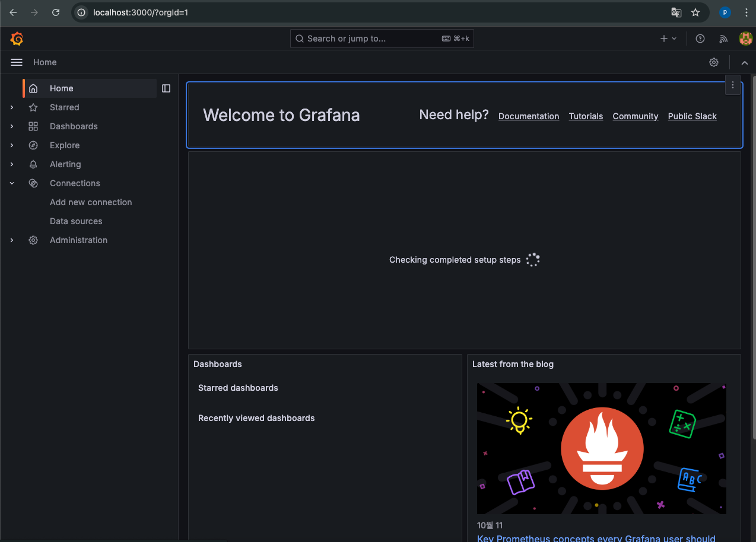Click the Prometheus blog post thumbnail
The width and height of the screenshot is (756, 542).
[602, 448]
